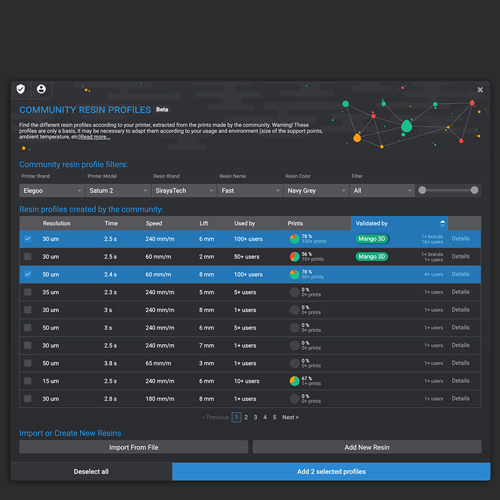Click Add 2 selected profiles button

click(x=331, y=471)
